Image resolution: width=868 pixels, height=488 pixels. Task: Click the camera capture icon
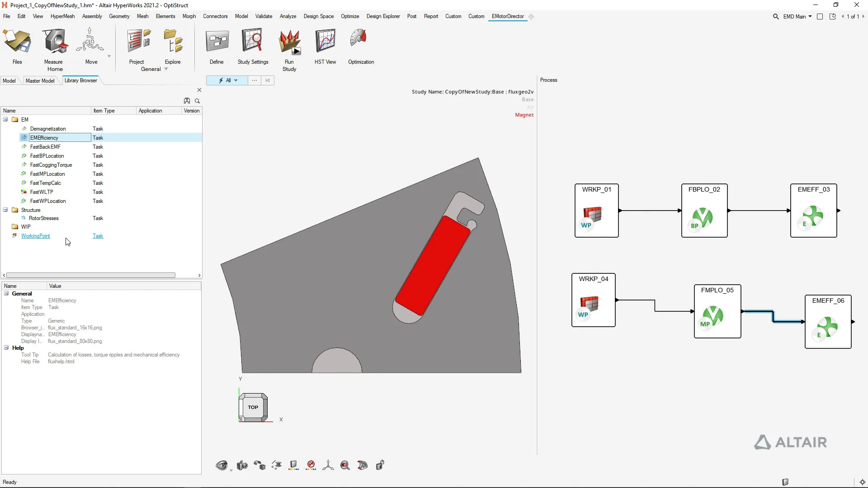[x=242, y=465]
